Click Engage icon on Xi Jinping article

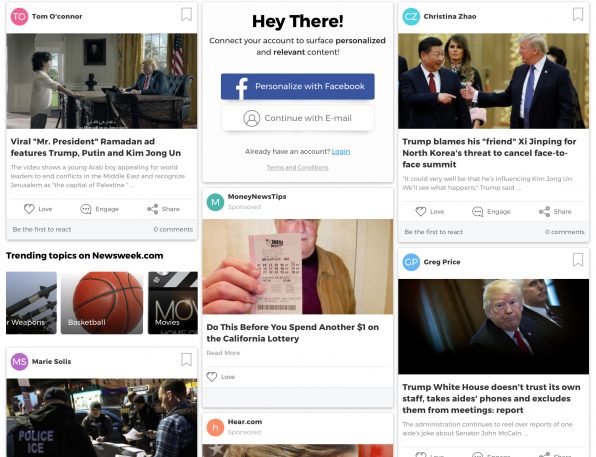(x=477, y=212)
